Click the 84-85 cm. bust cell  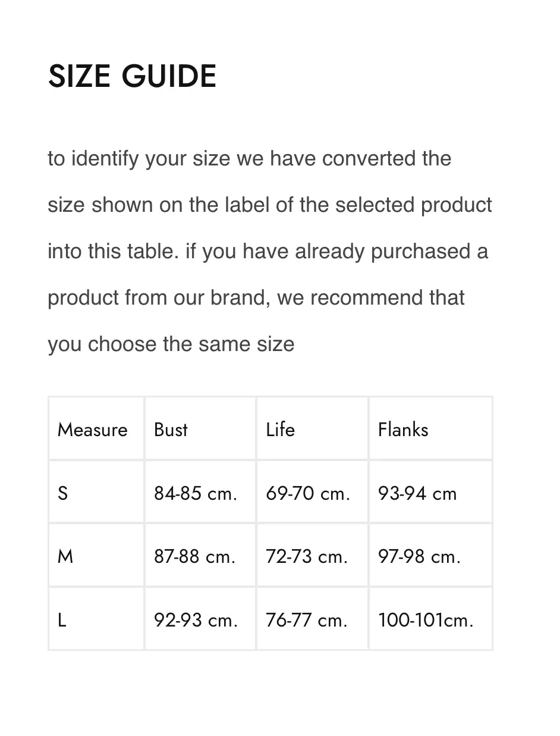coord(200,492)
